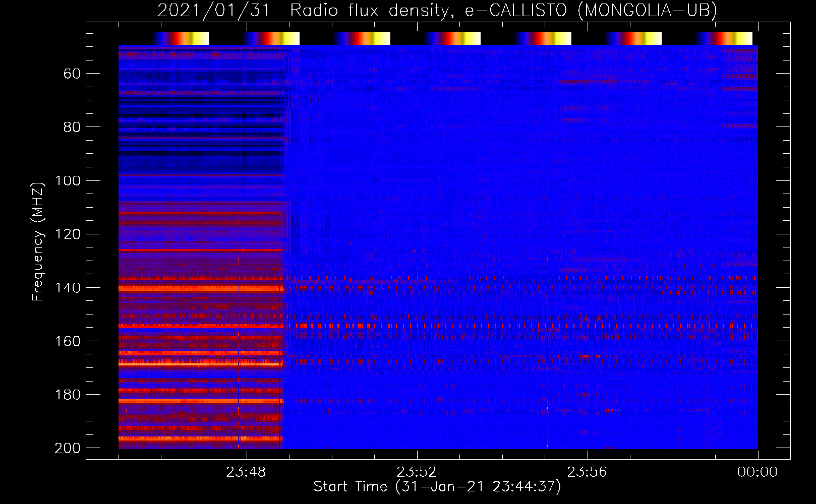This screenshot has width=816, height=504.
Task: Click the 80 MHz frequency label
Action: click(72, 128)
